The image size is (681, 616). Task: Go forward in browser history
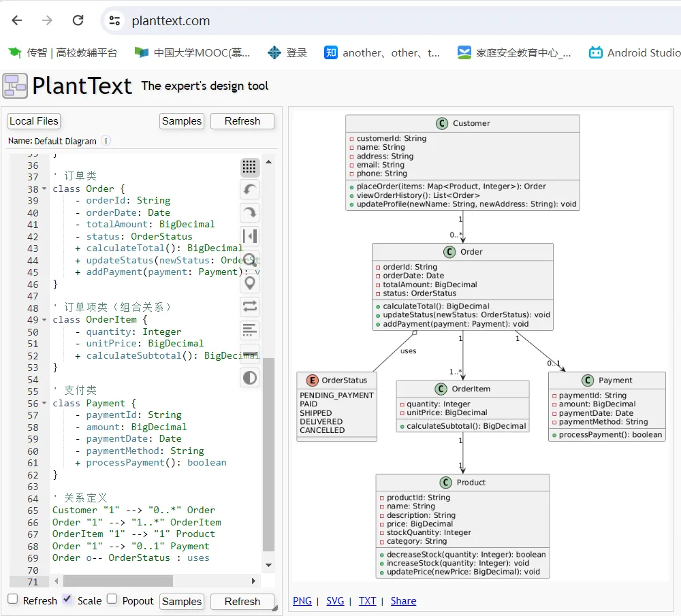click(x=47, y=20)
